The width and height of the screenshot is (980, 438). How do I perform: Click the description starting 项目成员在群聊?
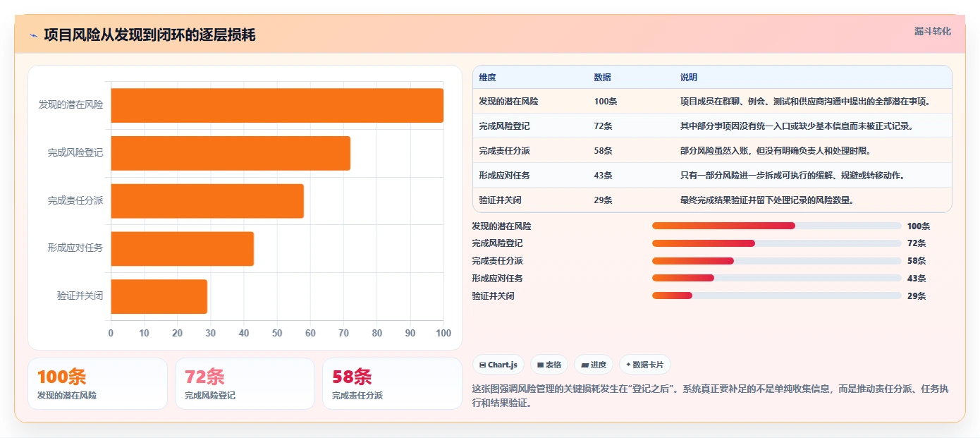[x=805, y=102]
